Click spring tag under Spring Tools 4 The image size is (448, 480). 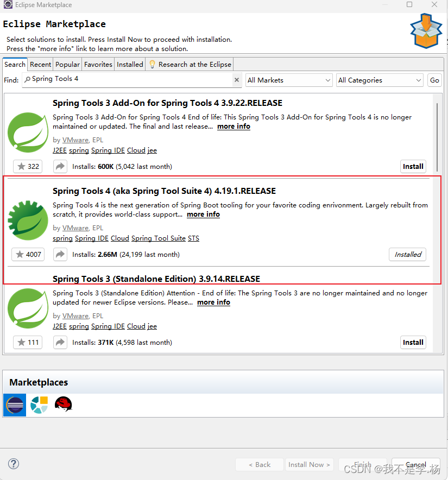click(x=62, y=238)
